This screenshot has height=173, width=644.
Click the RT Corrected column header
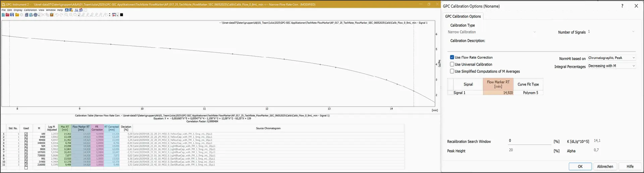tap(112, 128)
